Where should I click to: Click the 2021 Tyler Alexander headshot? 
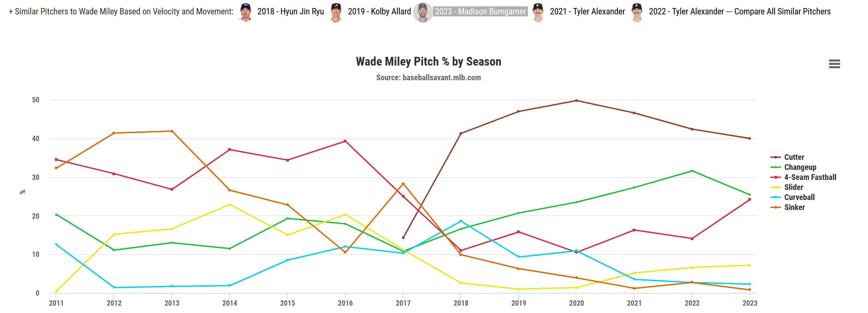(538, 12)
